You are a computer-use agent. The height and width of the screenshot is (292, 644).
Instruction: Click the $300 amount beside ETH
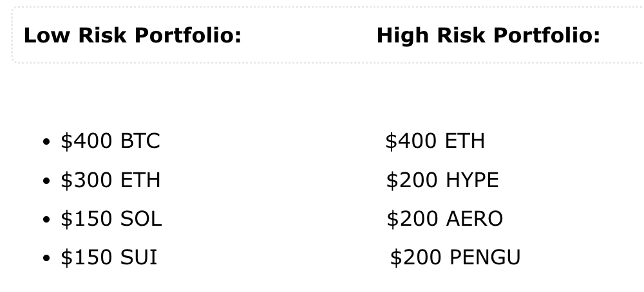86,181
